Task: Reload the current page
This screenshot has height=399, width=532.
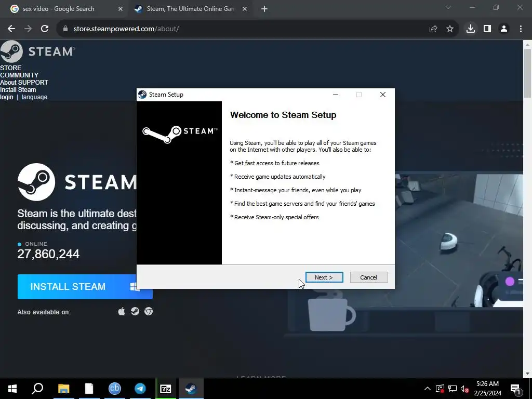Action: [x=45, y=29]
